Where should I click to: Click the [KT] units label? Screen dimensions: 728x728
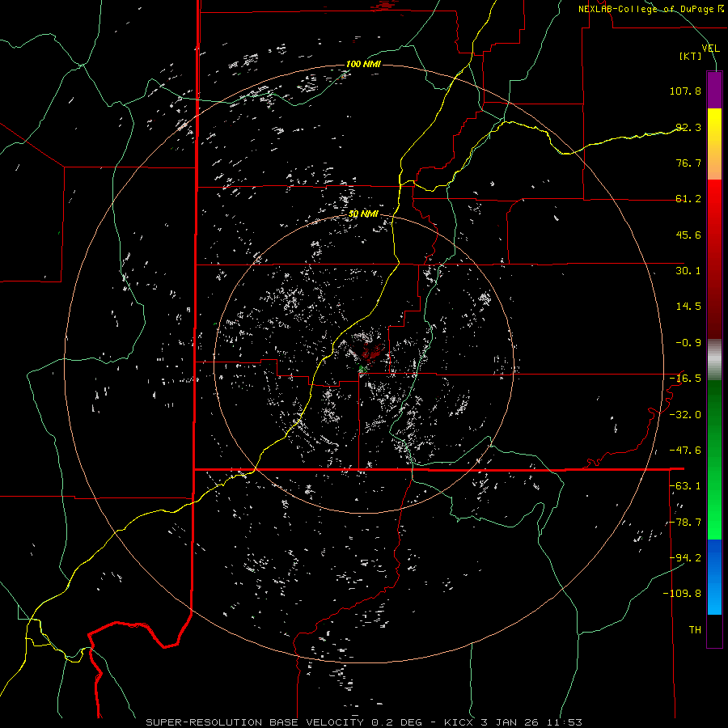[691, 56]
